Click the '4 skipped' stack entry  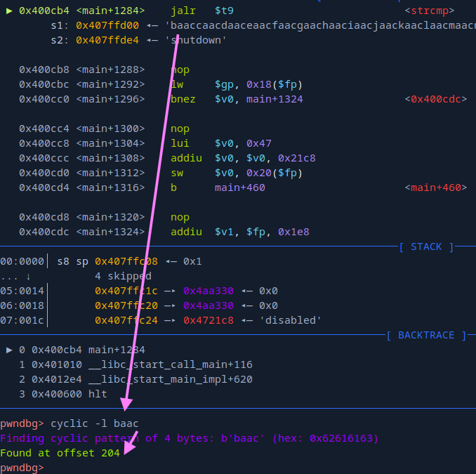click(x=123, y=276)
